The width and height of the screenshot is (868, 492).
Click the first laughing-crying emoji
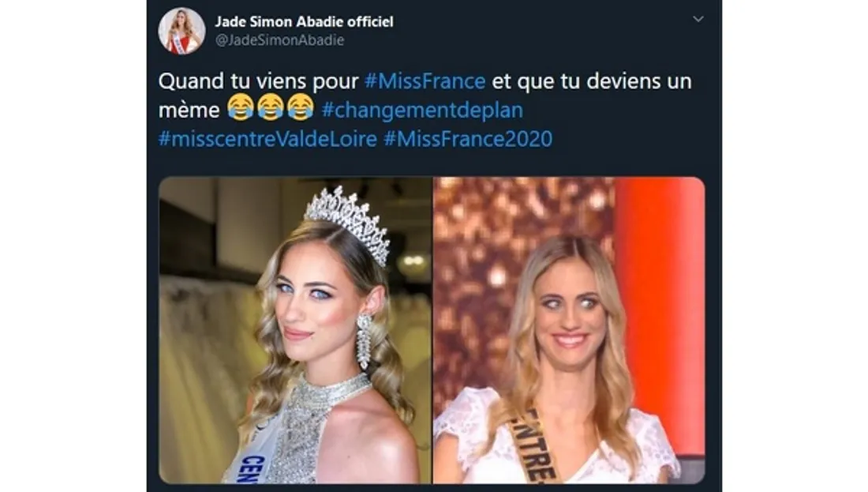click(240, 107)
